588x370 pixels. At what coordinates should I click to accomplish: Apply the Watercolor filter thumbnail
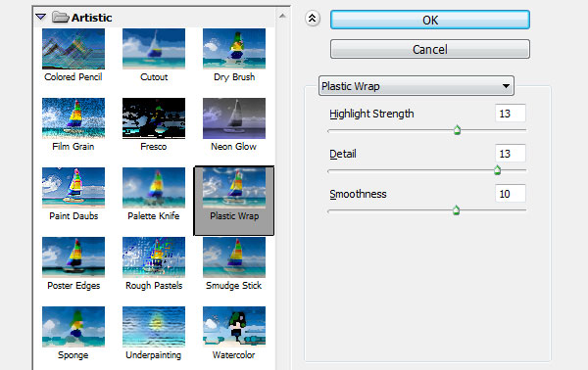point(234,327)
